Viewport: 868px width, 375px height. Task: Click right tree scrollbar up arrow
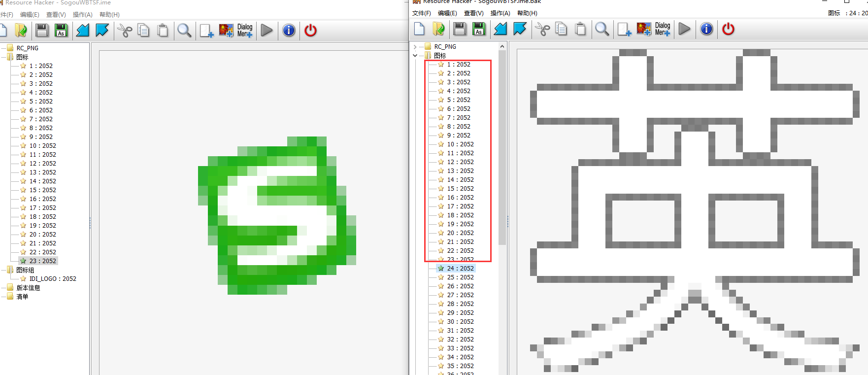(502, 46)
